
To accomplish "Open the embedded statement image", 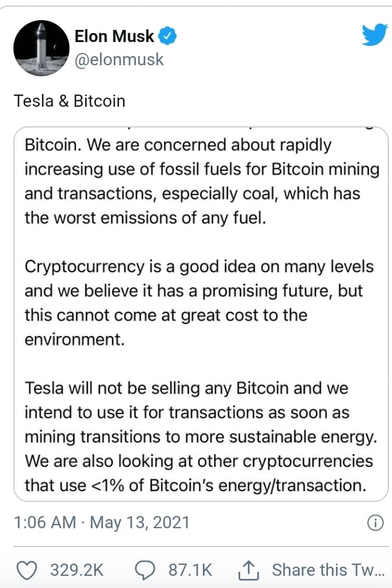I will pos(201,314).
